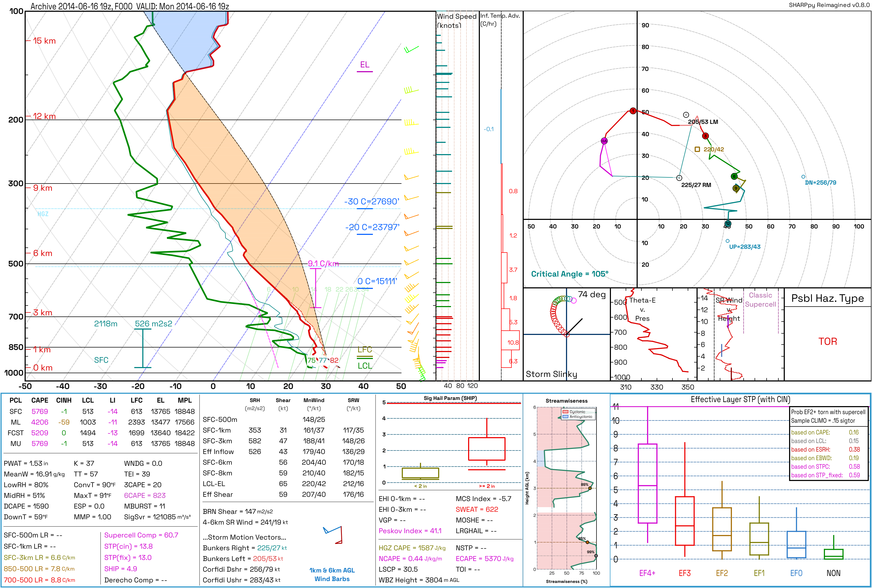Click the Classic Supercell label
Viewport: 872px width, 588px height.
tap(761, 300)
